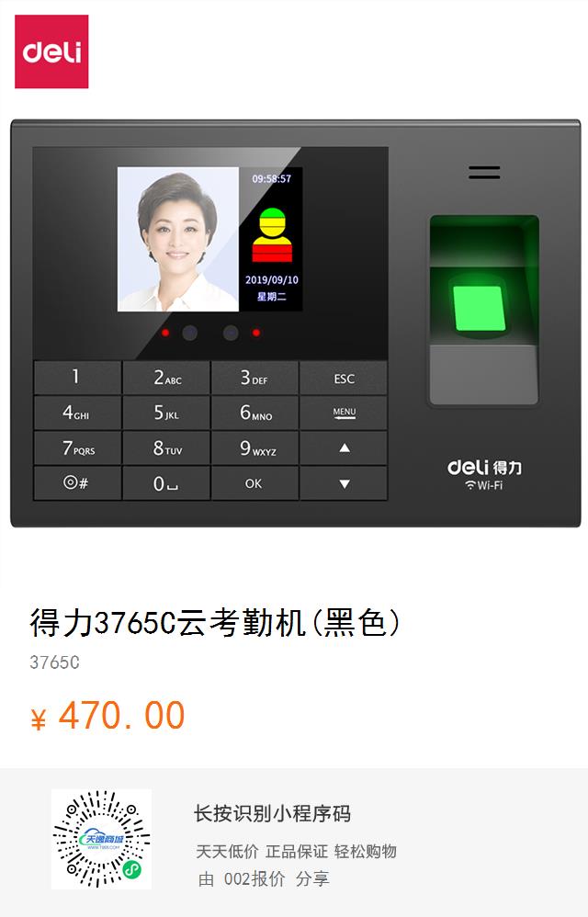Click the 1 key on keypad
This screenshot has height=917, width=588.
[x=77, y=378]
